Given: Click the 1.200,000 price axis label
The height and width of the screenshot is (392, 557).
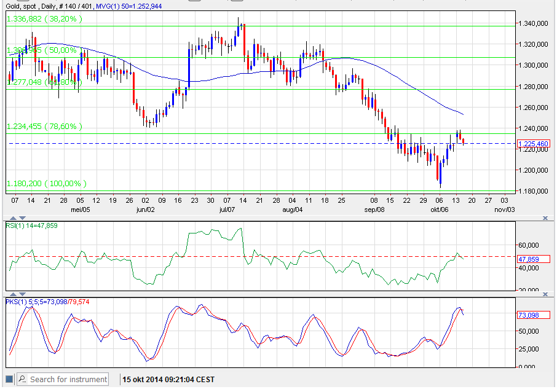Looking at the screenshot, I should pos(533,170).
